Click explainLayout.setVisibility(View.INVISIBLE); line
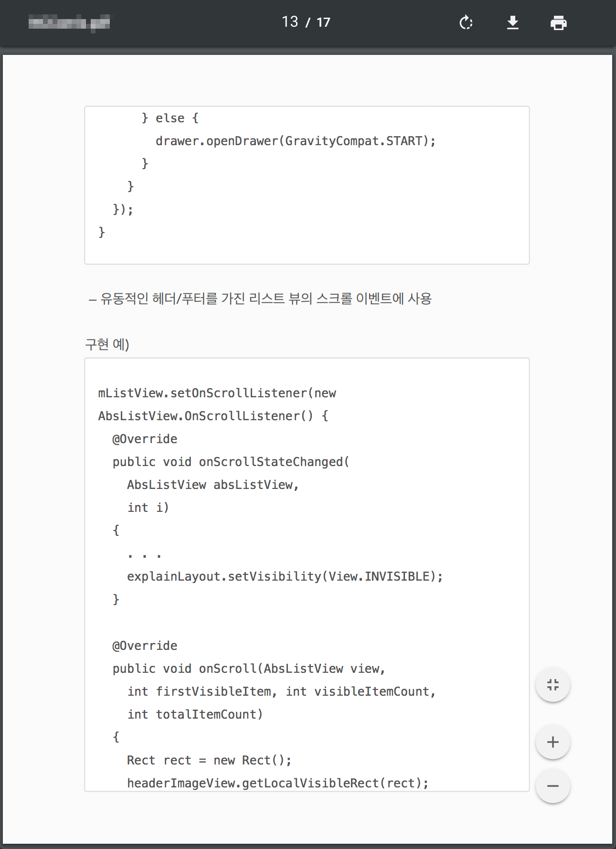The image size is (616, 849). click(x=285, y=576)
